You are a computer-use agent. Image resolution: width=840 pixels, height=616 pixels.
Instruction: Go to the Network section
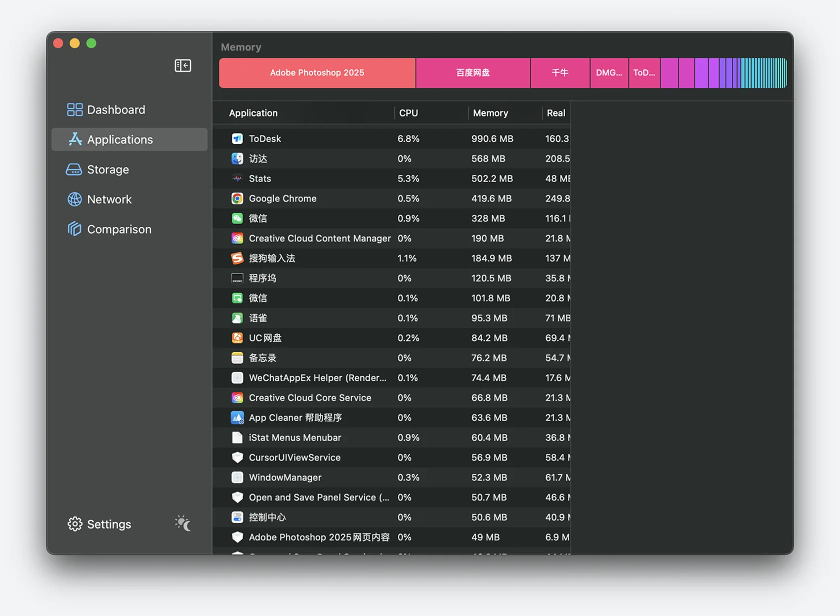(109, 200)
